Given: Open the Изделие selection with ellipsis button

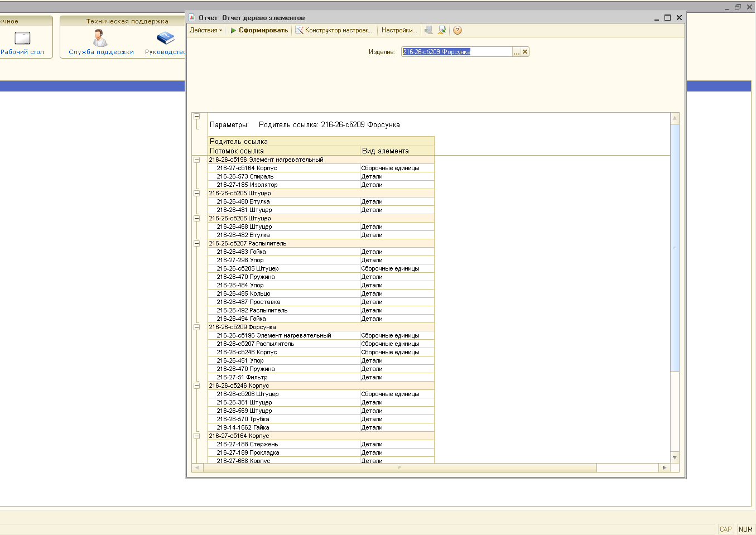Looking at the screenshot, I should (517, 52).
